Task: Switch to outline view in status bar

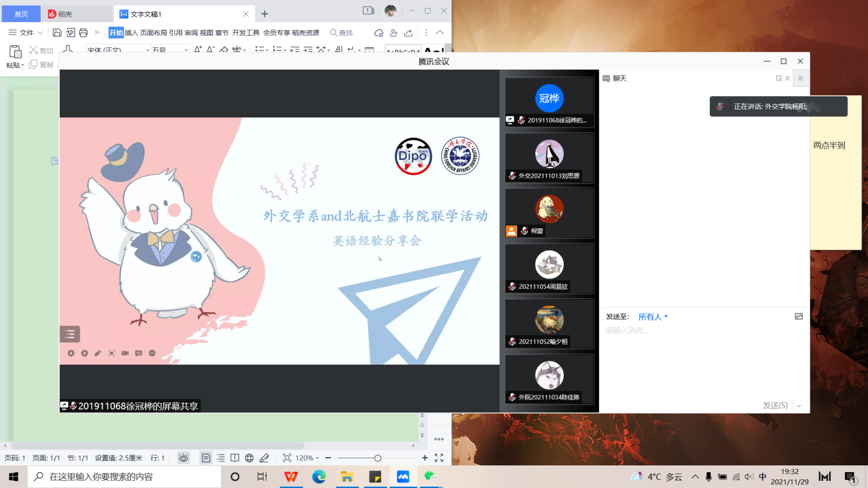Action: click(x=221, y=458)
